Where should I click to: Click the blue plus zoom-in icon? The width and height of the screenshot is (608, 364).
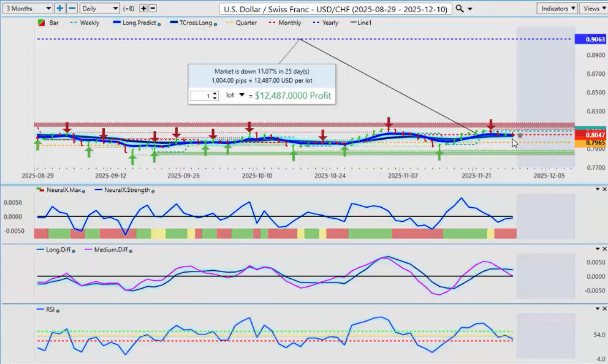(x=59, y=9)
